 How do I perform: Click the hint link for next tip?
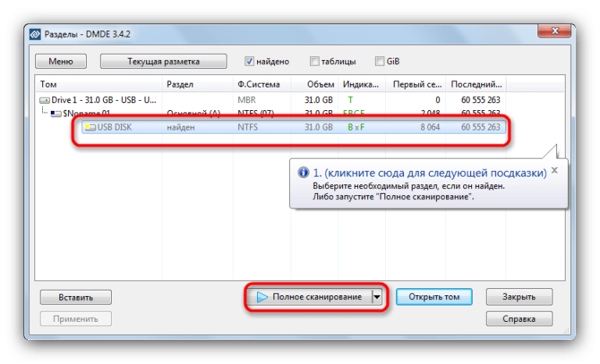click(430, 173)
